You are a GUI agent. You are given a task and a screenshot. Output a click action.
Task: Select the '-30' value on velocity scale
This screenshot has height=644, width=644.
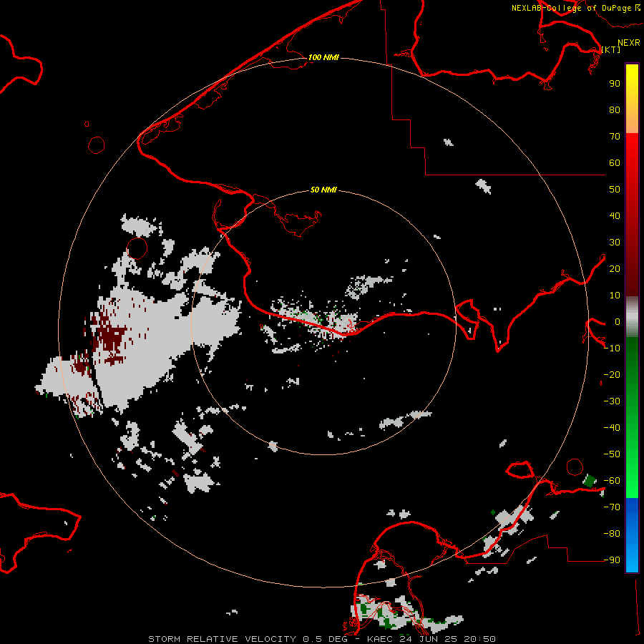coord(612,401)
